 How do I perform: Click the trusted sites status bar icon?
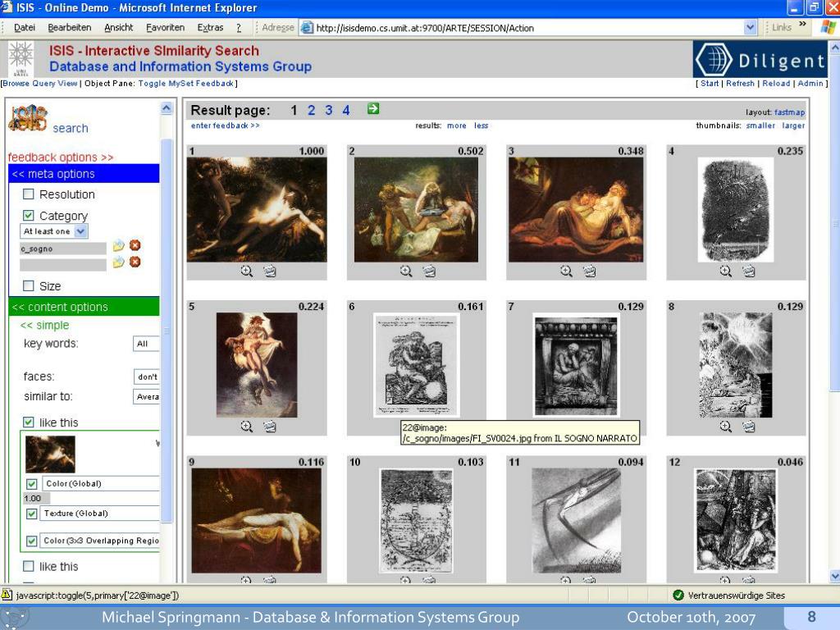click(x=678, y=596)
